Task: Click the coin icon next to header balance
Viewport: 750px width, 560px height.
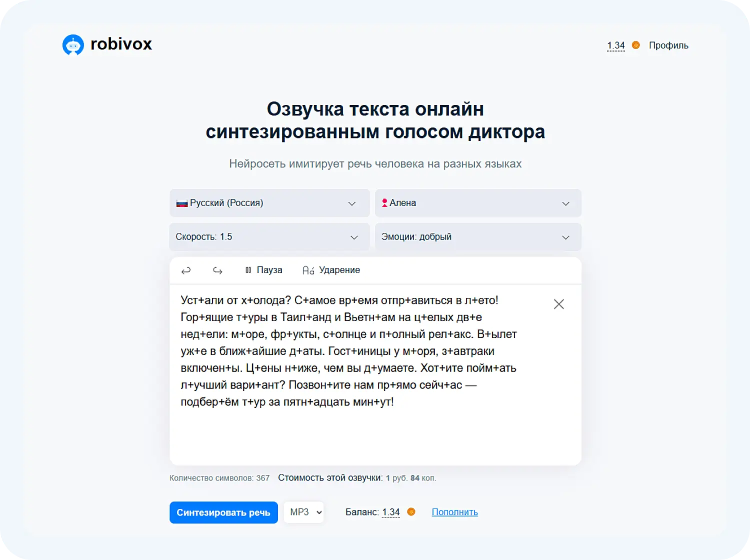Action: (635, 45)
